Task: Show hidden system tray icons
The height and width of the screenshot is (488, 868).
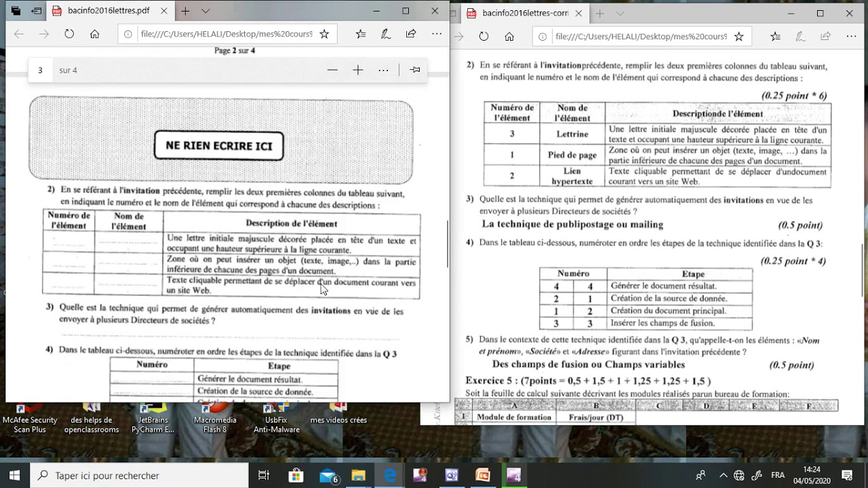Action: tap(723, 476)
